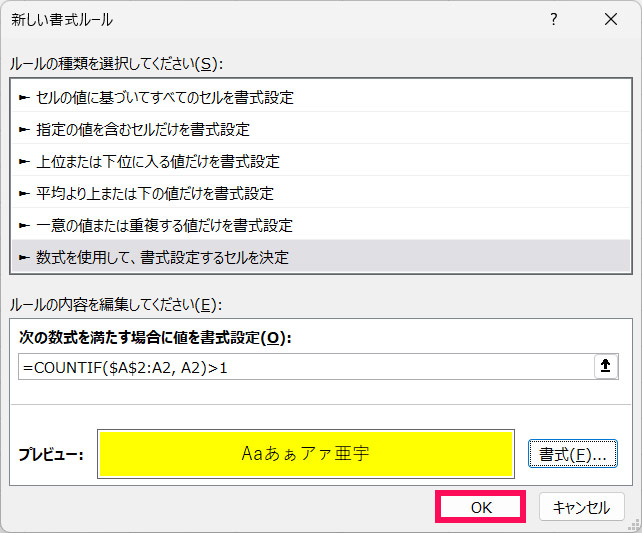Select rule 一意の値または重複する値だけを書式設定
This screenshot has width=642, height=533.
[321, 225]
